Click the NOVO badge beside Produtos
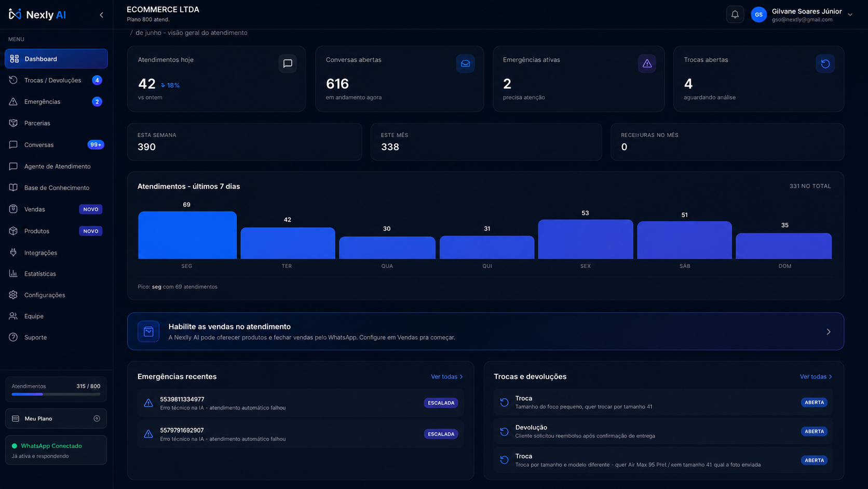 pos(91,231)
